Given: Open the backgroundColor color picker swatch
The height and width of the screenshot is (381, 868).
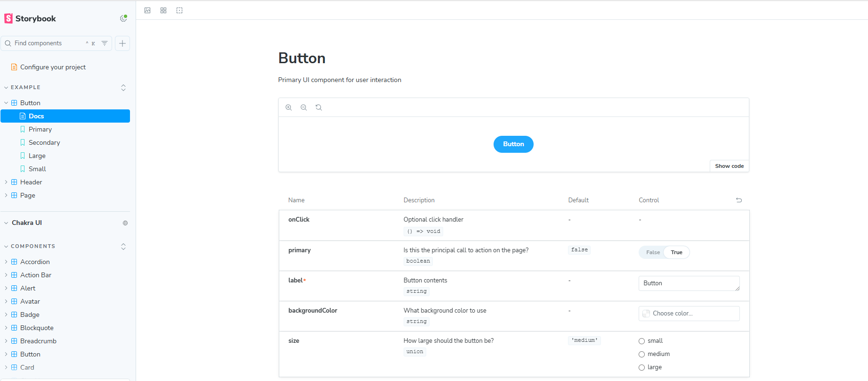Looking at the screenshot, I should pyautogui.click(x=646, y=314).
